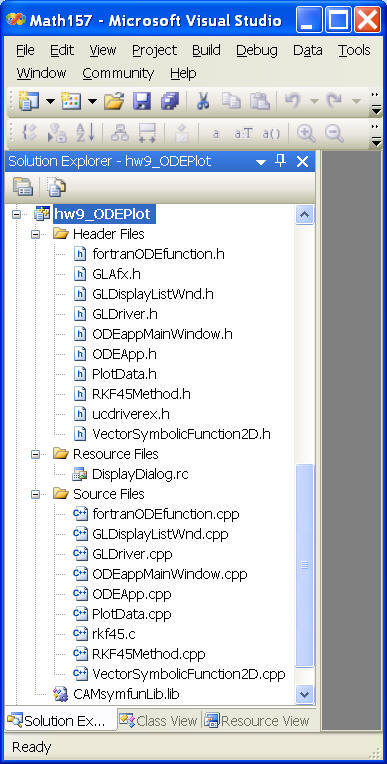
Task: Click the Cut scissors icon
Action: pyautogui.click(x=203, y=101)
